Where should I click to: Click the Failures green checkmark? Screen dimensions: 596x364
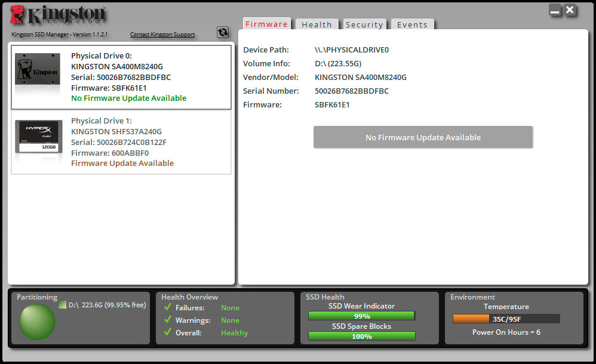168,307
